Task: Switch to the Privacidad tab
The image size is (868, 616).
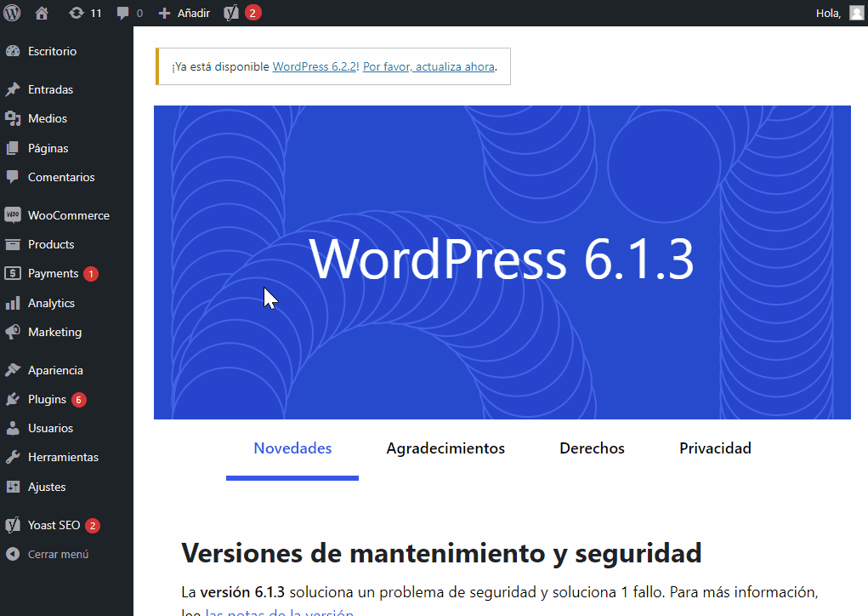Action: (x=715, y=448)
